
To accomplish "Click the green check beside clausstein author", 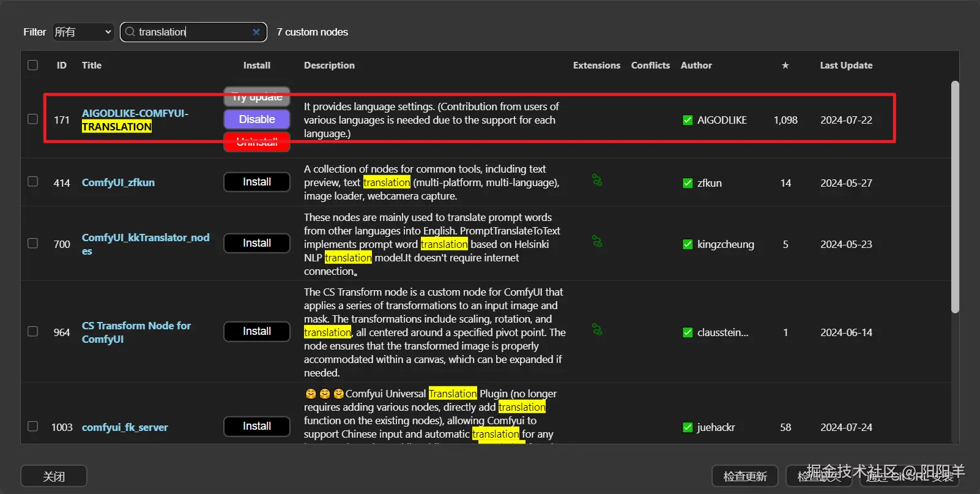I will tap(688, 332).
